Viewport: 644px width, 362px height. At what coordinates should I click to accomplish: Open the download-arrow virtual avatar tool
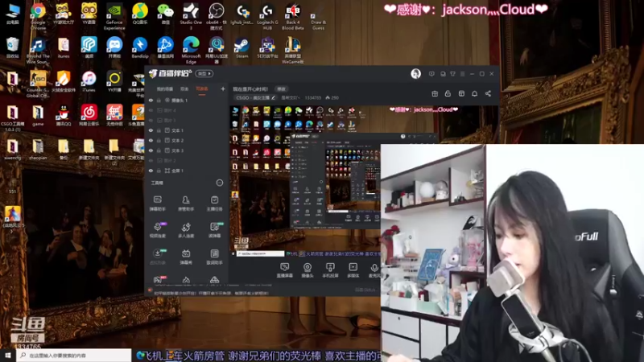tap(157, 257)
